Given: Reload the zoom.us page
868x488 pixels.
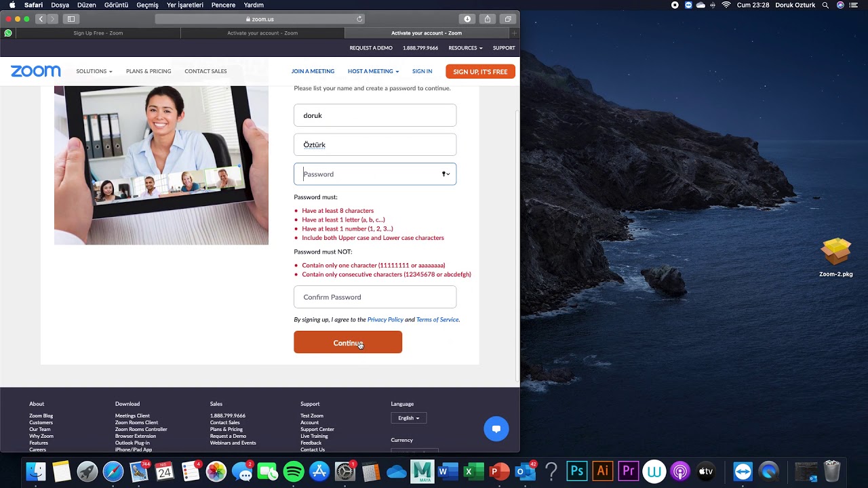Looking at the screenshot, I should tap(359, 19).
